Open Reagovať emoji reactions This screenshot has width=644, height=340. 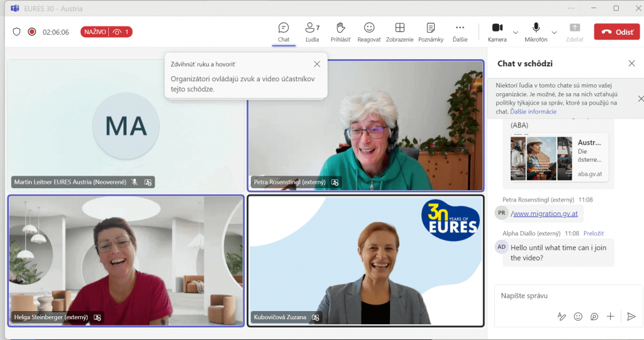(369, 31)
